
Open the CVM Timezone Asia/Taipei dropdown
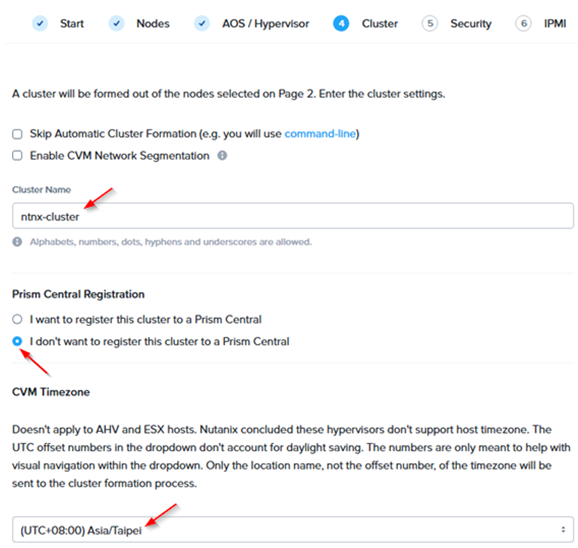coord(293,530)
